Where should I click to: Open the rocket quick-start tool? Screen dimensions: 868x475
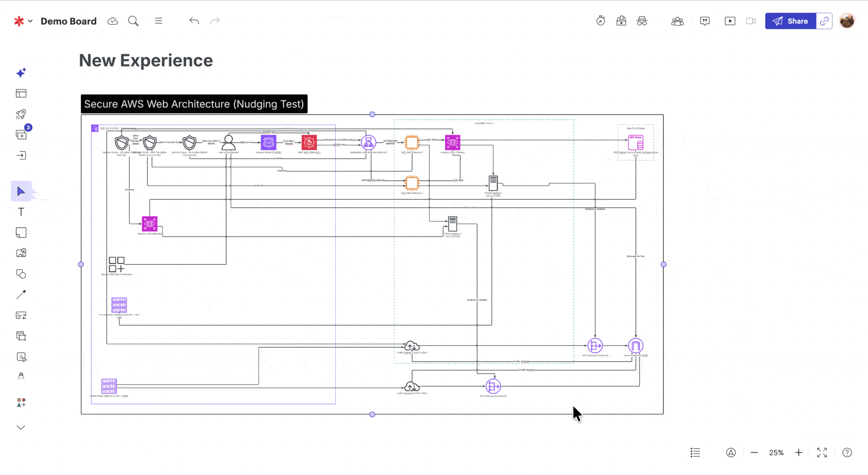(x=21, y=114)
